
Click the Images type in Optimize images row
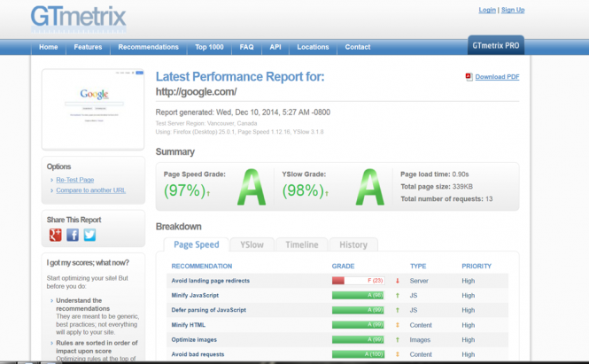click(420, 339)
